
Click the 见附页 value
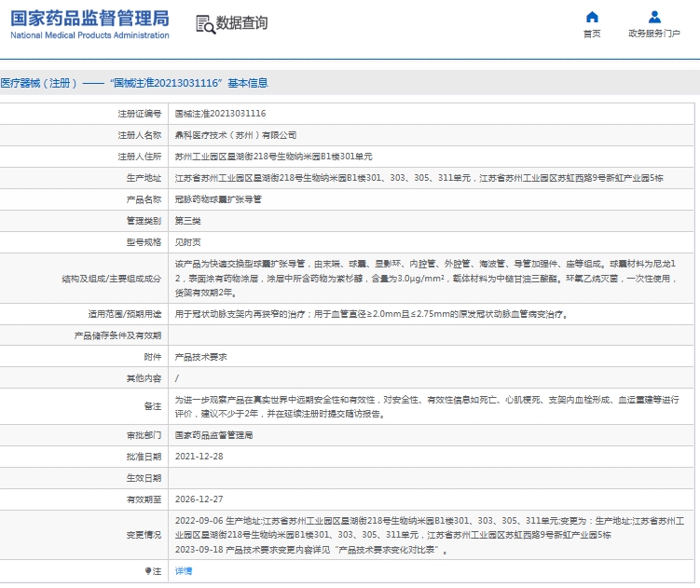[188, 242]
